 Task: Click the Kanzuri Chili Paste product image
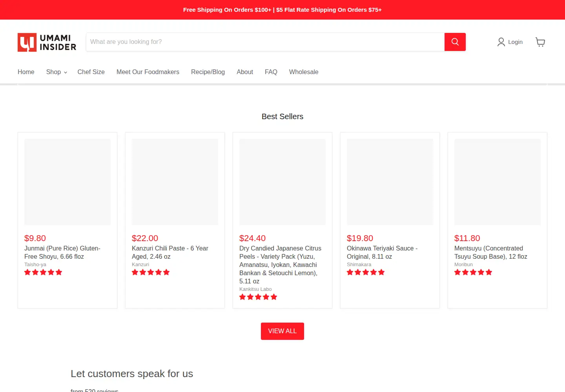coord(175,182)
